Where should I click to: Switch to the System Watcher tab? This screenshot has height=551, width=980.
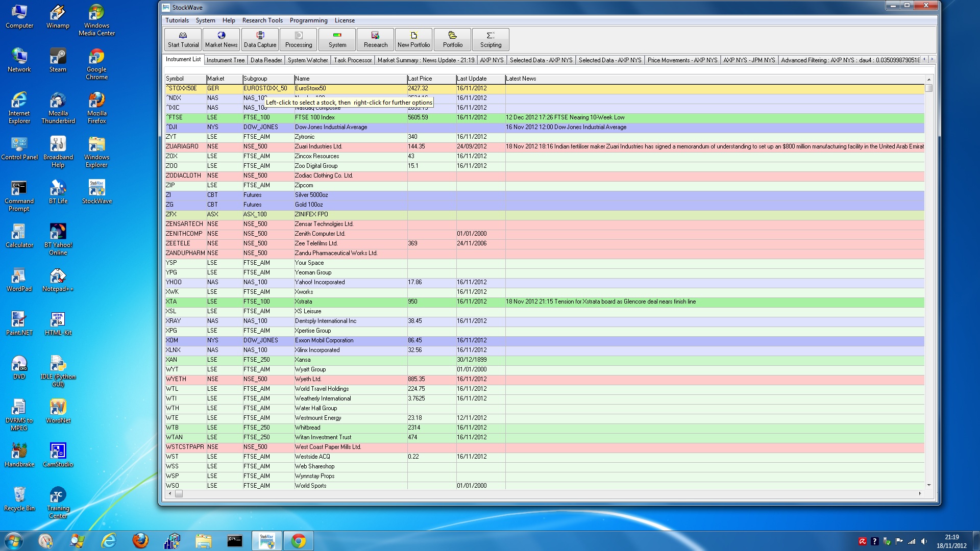[307, 60]
